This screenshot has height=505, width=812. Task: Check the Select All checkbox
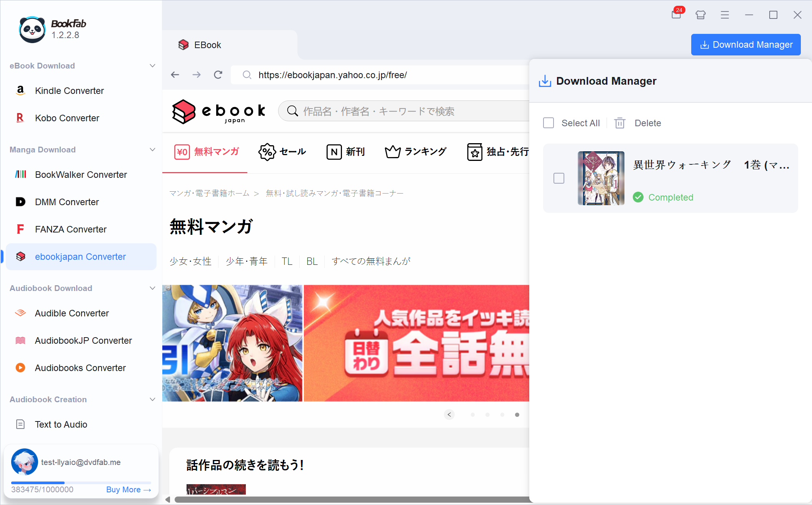548,123
